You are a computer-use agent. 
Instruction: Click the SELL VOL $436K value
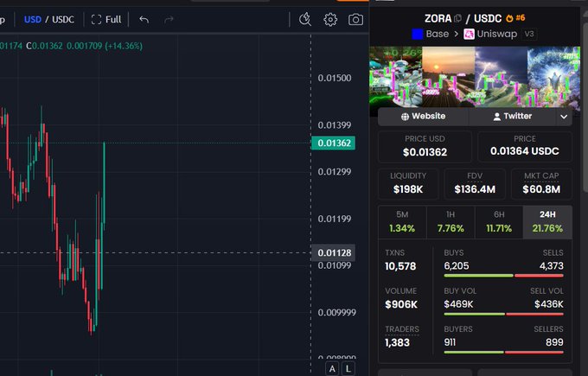click(x=548, y=304)
